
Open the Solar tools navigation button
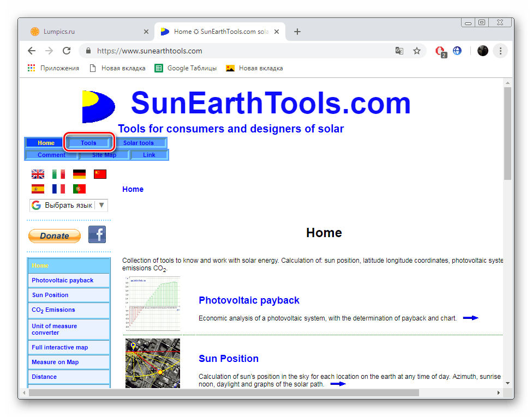click(x=139, y=143)
